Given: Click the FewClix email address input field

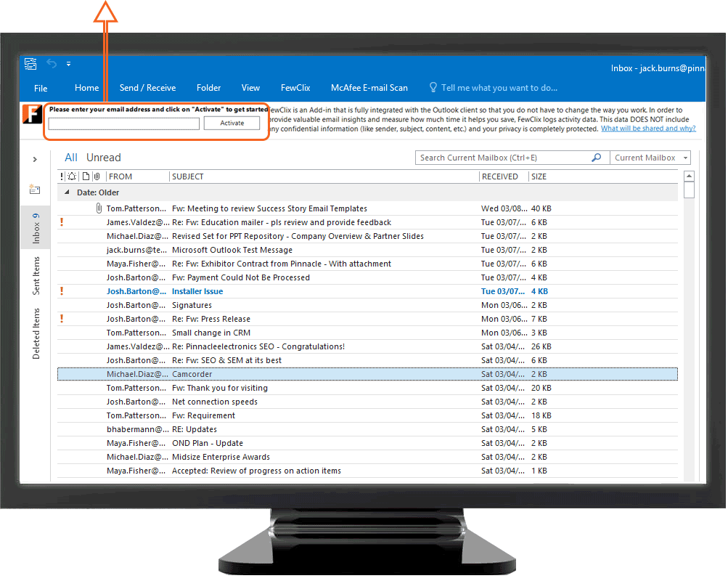Looking at the screenshot, I should click(x=124, y=123).
